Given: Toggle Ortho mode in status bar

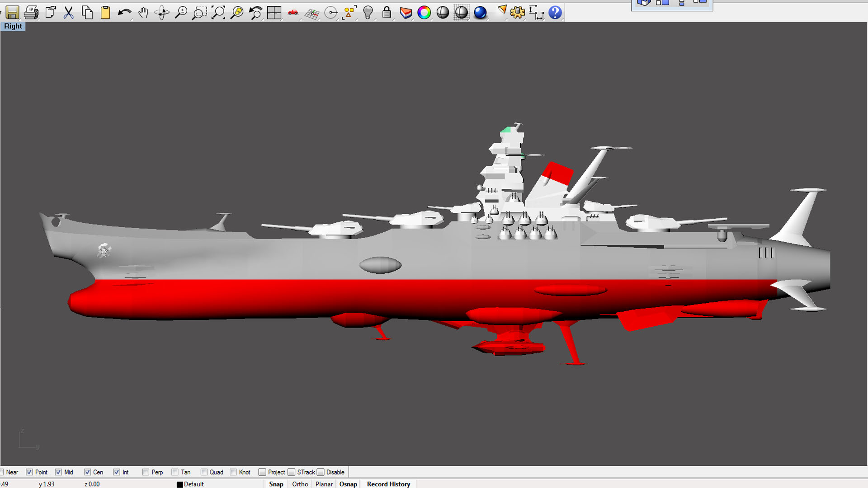Looking at the screenshot, I should point(300,484).
